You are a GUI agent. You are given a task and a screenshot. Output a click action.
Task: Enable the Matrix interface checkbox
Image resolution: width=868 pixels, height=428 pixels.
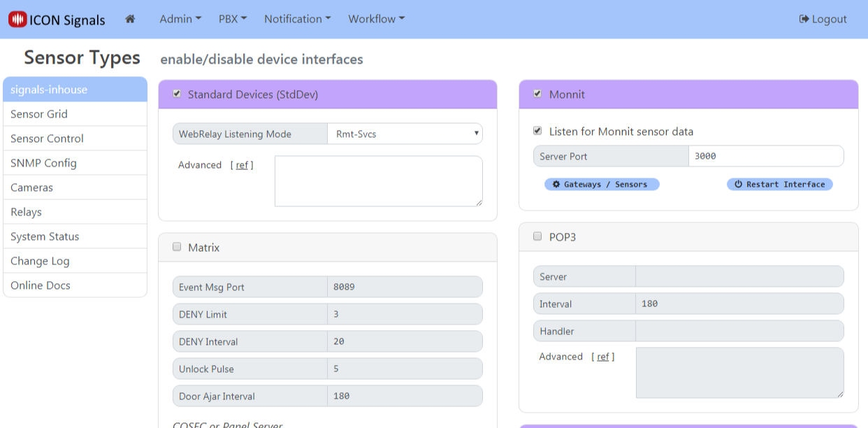click(177, 247)
